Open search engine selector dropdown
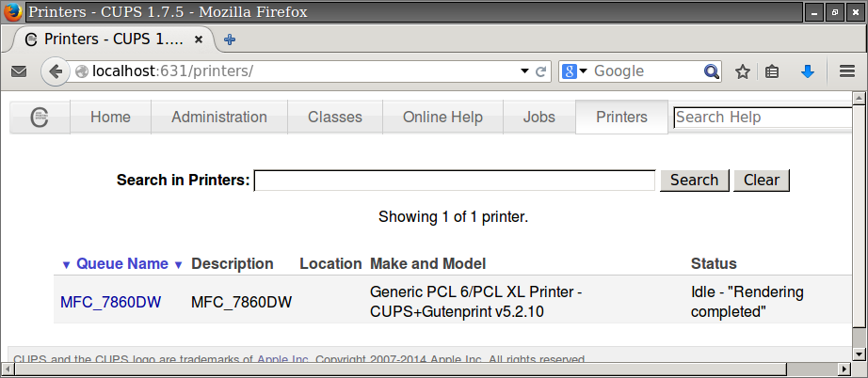This screenshot has width=868, height=378. coord(574,71)
